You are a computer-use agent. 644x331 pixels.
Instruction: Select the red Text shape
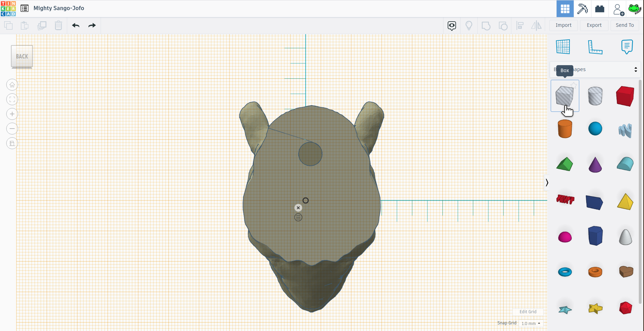tap(565, 199)
